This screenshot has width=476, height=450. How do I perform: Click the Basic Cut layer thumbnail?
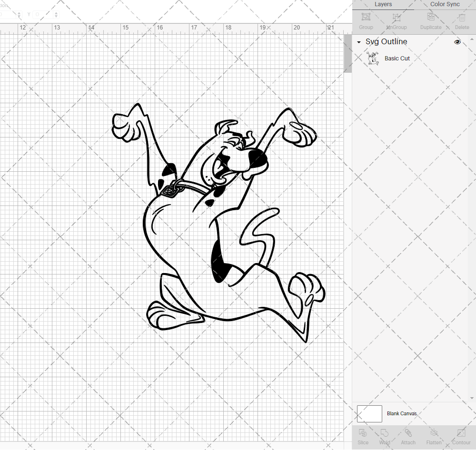(373, 58)
